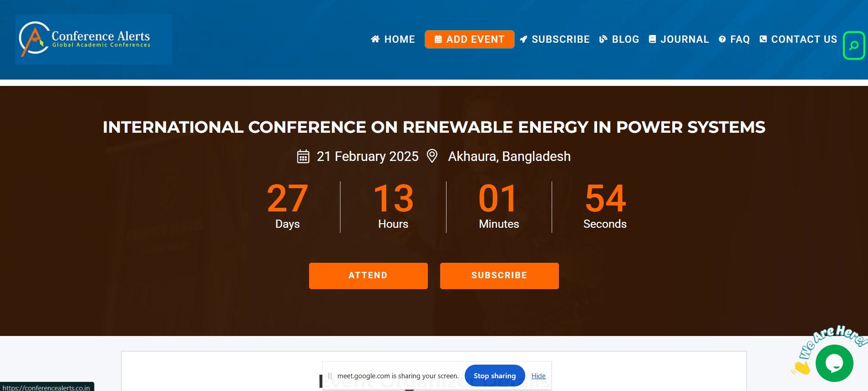Click the rocket icon next to SUBSCRIBE in the nav

[x=523, y=39]
